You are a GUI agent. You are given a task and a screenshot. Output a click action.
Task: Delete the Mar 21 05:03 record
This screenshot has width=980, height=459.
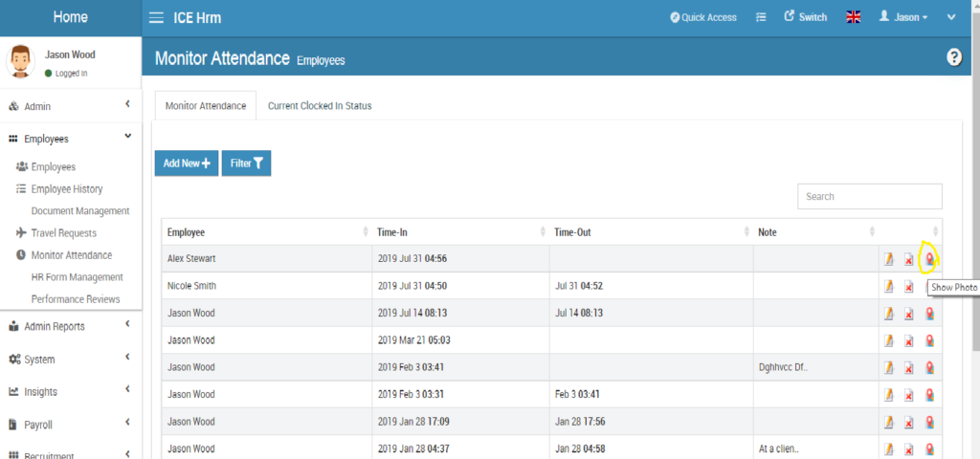pyautogui.click(x=909, y=341)
